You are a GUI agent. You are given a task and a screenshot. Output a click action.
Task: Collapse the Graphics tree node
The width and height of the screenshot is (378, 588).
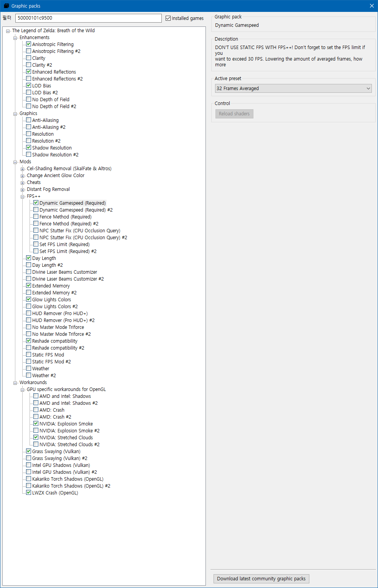tap(15, 114)
